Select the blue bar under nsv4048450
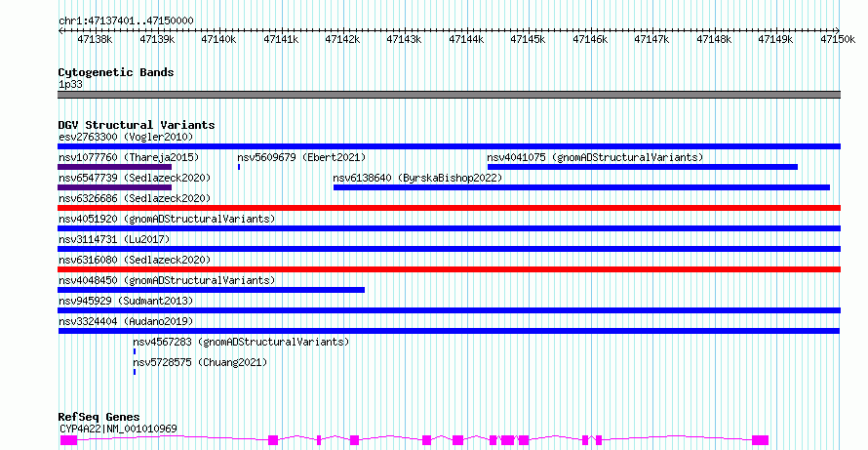Image resolution: width=868 pixels, height=450 pixels. tap(211, 290)
